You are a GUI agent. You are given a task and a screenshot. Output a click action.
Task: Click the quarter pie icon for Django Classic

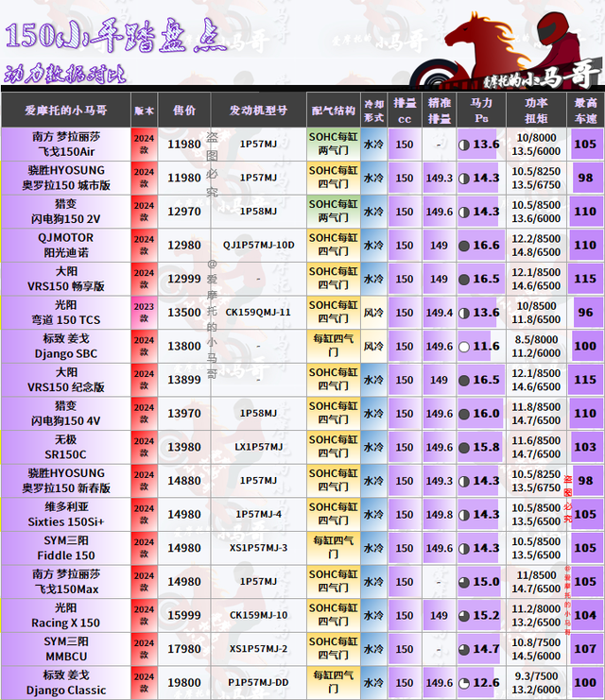[x=464, y=684]
